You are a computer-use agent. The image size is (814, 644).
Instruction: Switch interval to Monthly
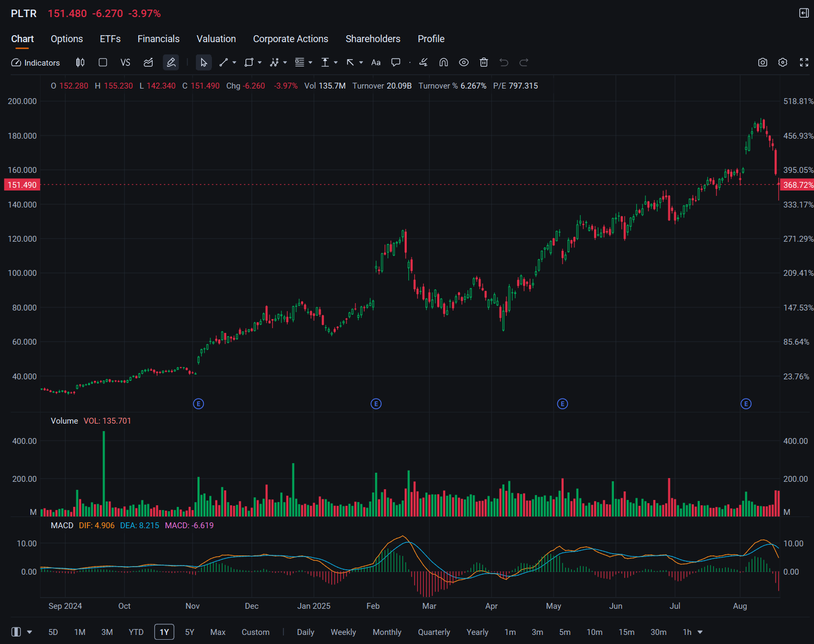tap(387, 632)
